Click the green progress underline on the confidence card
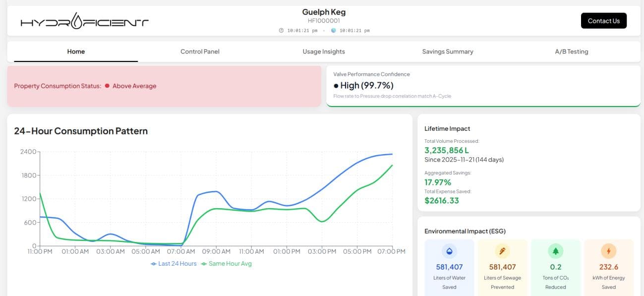Image resolution: width=644 pixels, height=296 pixels. 483,106
